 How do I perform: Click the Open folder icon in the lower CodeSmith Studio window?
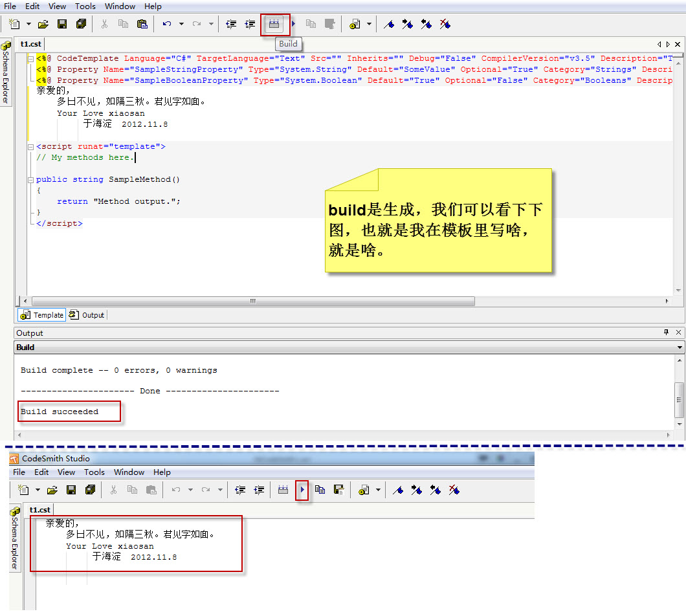[x=52, y=490]
